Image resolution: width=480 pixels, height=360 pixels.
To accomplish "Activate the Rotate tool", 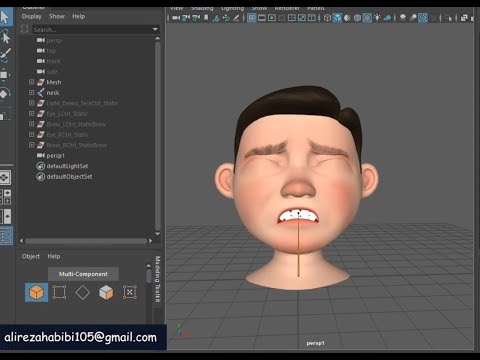I will click(5, 94).
